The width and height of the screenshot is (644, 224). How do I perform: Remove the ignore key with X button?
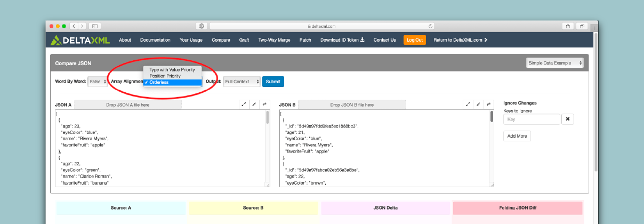click(x=568, y=119)
